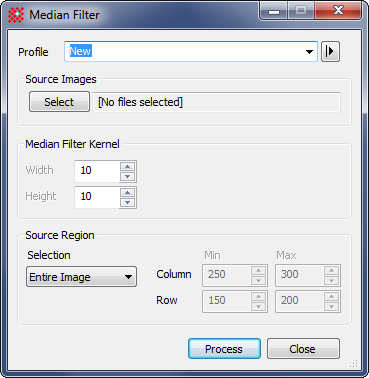Increase kernel Width with up arrow
369x378 pixels.
pos(128,166)
